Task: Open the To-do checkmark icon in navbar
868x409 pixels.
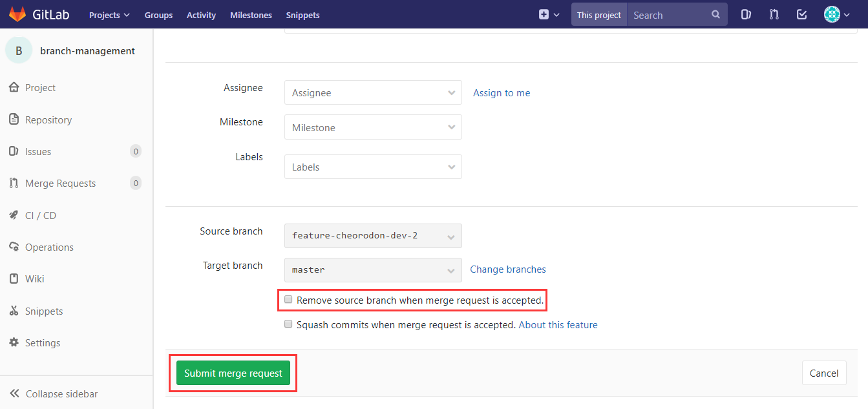Action: point(801,14)
